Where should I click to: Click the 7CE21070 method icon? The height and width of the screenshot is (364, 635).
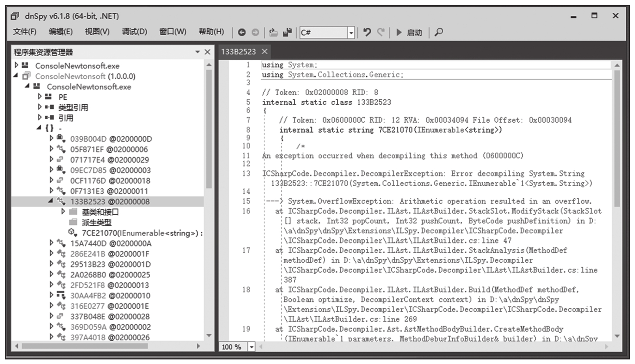[x=73, y=233]
